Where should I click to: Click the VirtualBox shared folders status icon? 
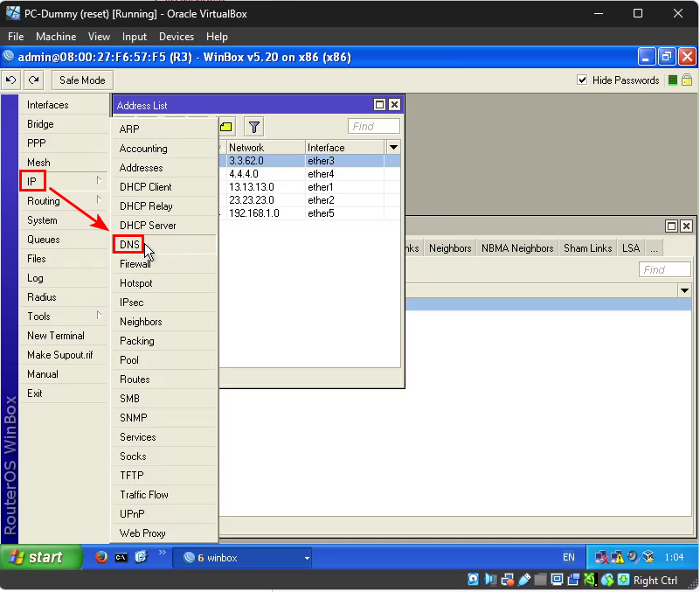click(x=541, y=580)
